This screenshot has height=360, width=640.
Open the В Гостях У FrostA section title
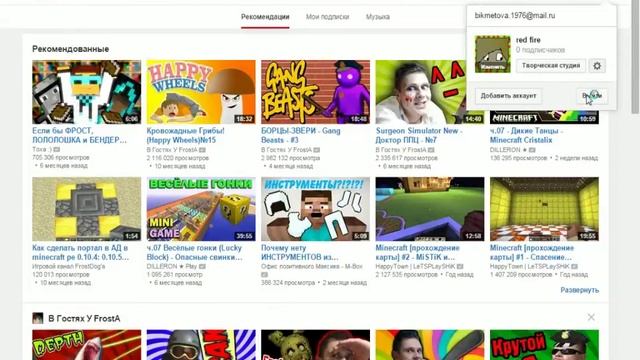click(84, 318)
